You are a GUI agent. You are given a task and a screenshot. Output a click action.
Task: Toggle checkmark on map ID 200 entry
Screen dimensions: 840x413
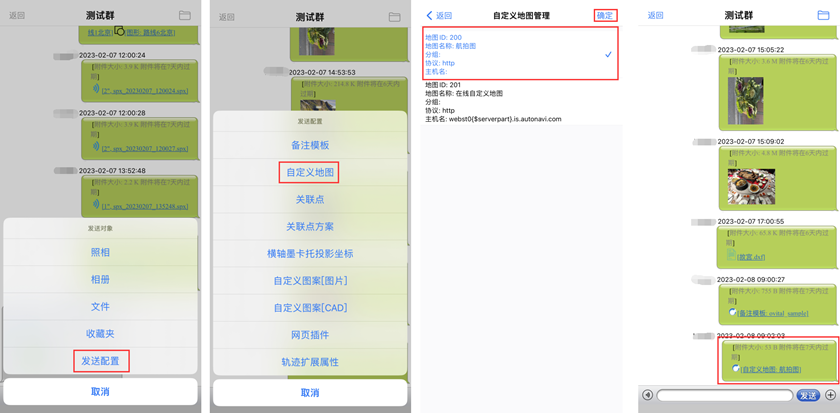coord(608,54)
